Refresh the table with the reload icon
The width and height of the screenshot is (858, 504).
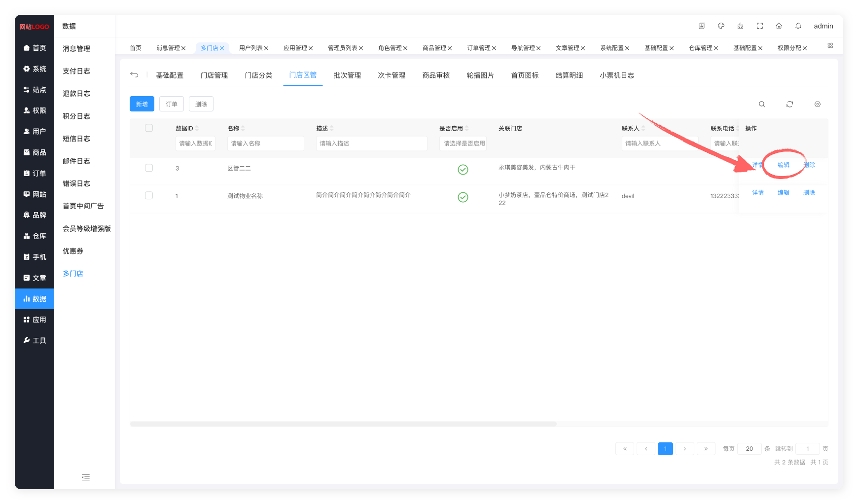[x=789, y=104]
